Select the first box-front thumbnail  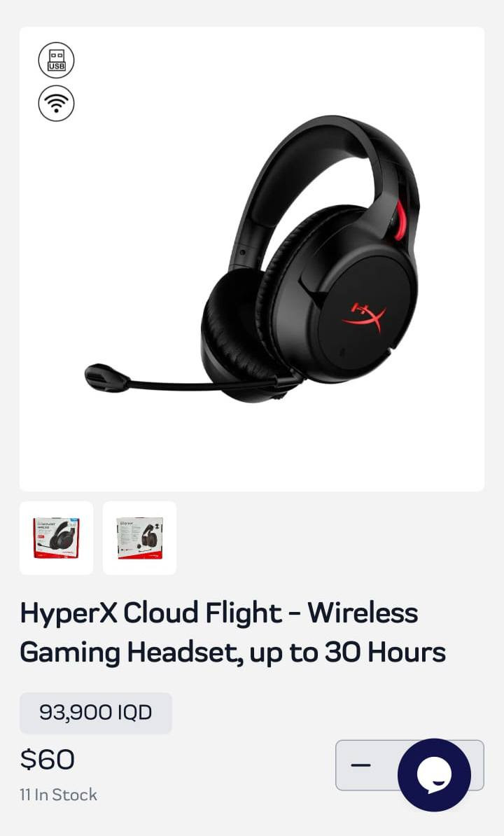coord(56,538)
